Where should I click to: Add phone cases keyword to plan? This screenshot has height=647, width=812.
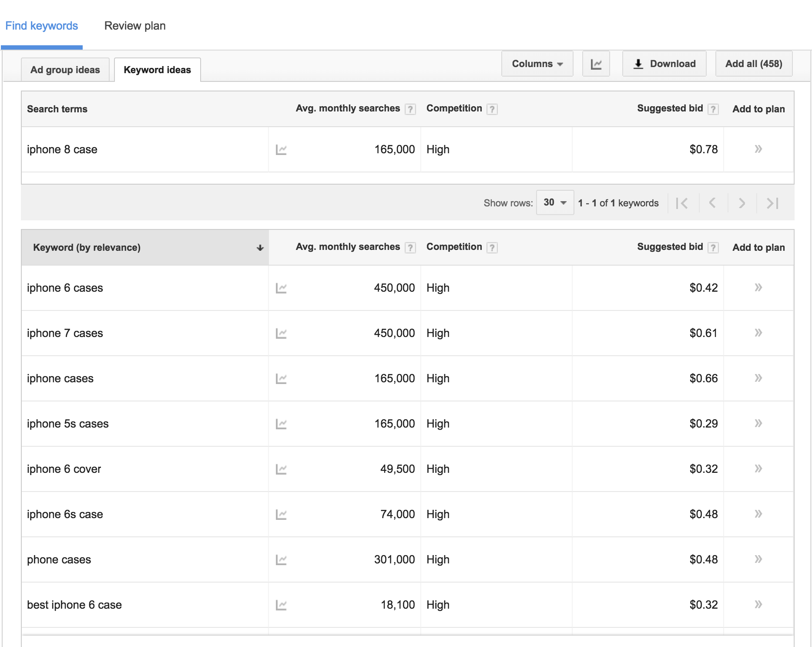click(x=758, y=559)
